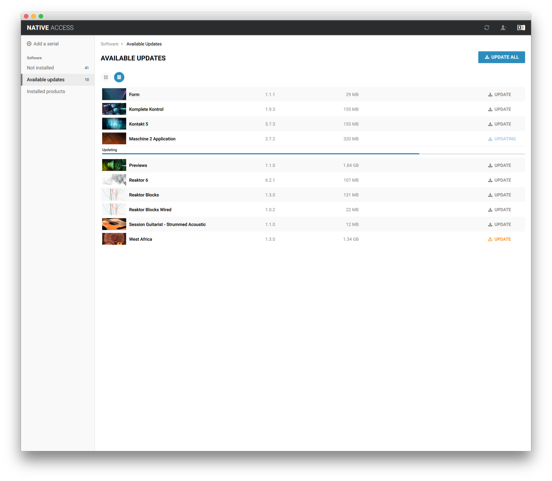552x481 pixels.
Task: Click Reaktor 6 thumbnail
Action: click(x=114, y=180)
